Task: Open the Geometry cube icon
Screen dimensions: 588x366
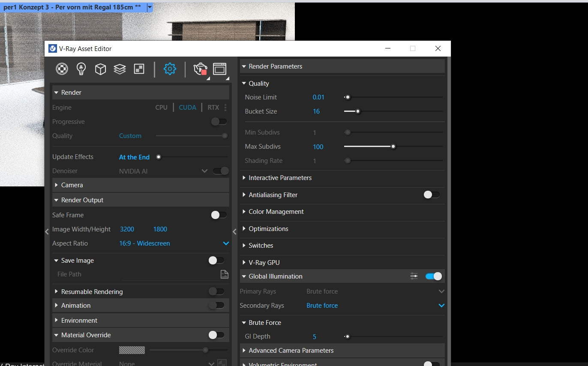Action: point(100,69)
